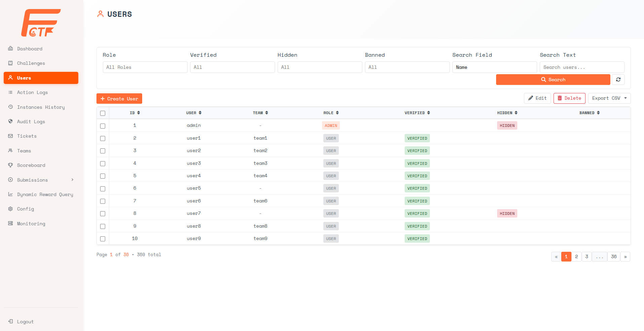644x331 pixels.
Task: Open the Scoreboard menu item
Action: pyautogui.click(x=41, y=165)
